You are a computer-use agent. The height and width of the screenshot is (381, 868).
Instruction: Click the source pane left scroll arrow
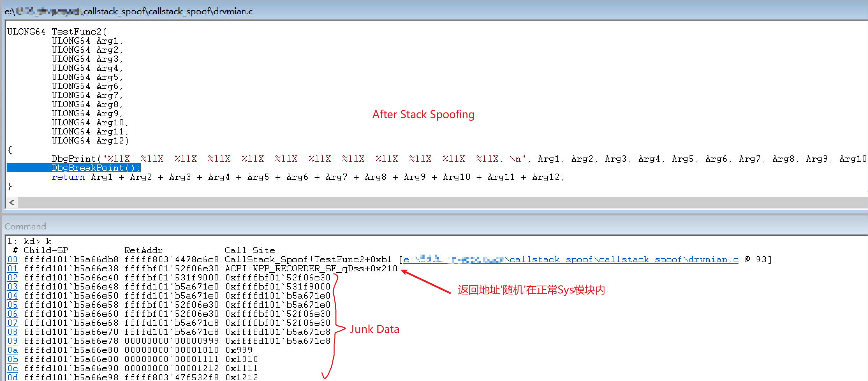point(12,203)
